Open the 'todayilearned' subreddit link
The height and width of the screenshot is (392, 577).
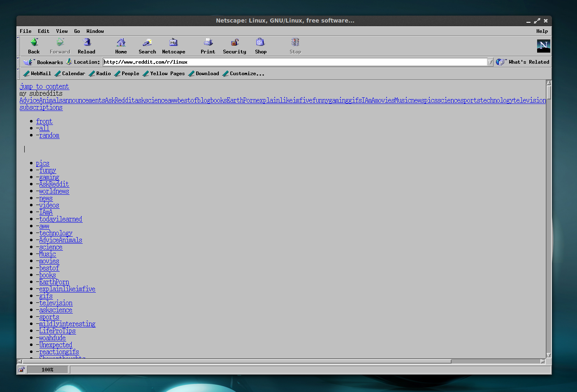pos(61,219)
